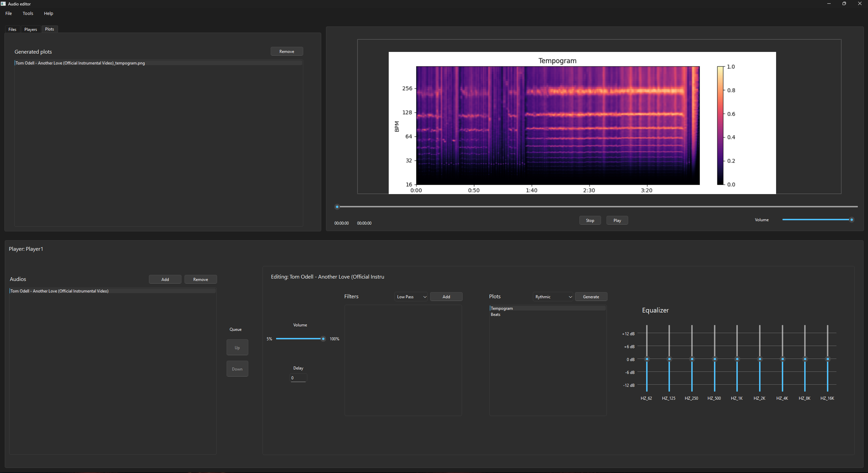Adjust the main Volume slider
868x473 pixels.
click(x=817, y=220)
